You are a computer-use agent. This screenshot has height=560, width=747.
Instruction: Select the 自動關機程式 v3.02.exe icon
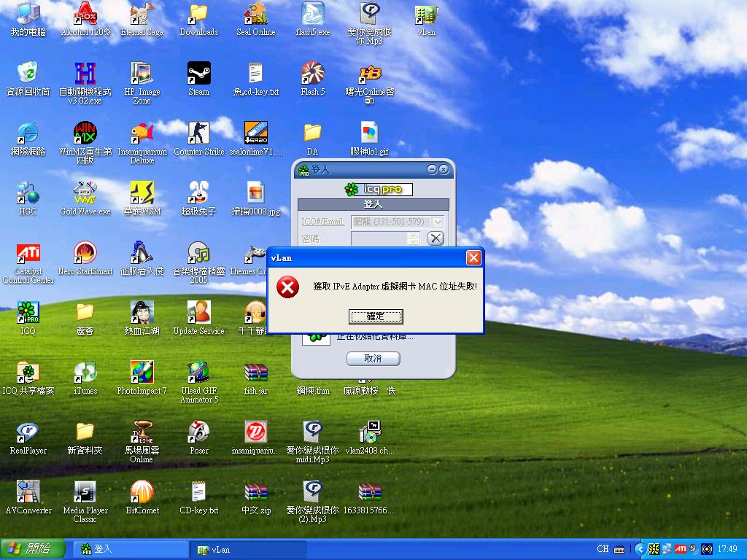pyautogui.click(x=85, y=83)
